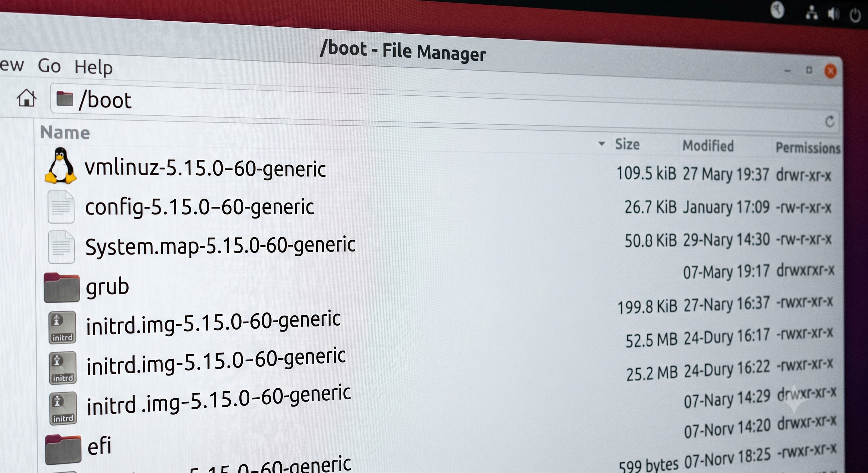868x473 pixels.
Task: Click the permissions value drwr-xr-x
Action: click(804, 175)
